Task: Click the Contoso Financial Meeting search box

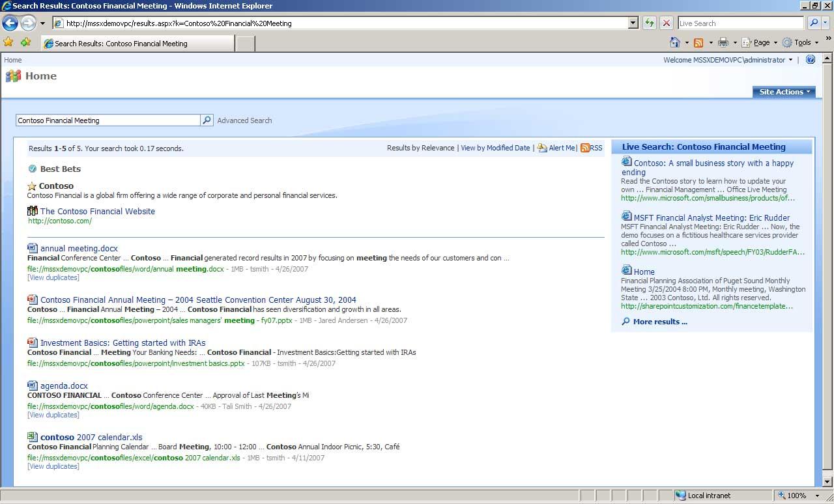Action: [x=108, y=120]
